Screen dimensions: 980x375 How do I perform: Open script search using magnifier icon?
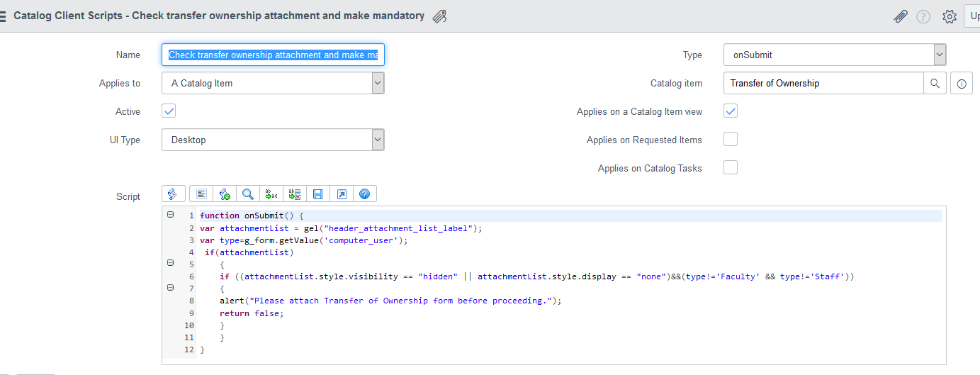coord(248,194)
